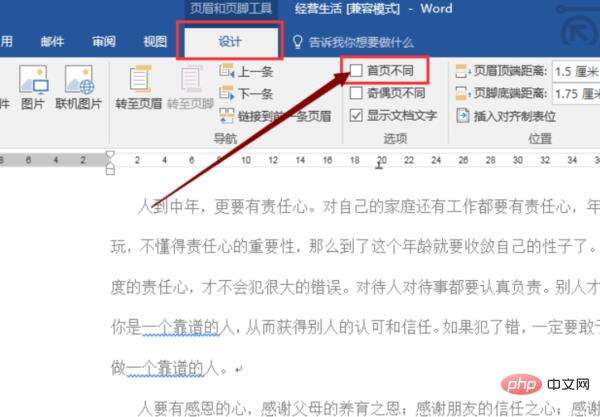This screenshot has width=600, height=417.
Task: Open the 设计 (Design) ribbon tab
Action: point(230,41)
